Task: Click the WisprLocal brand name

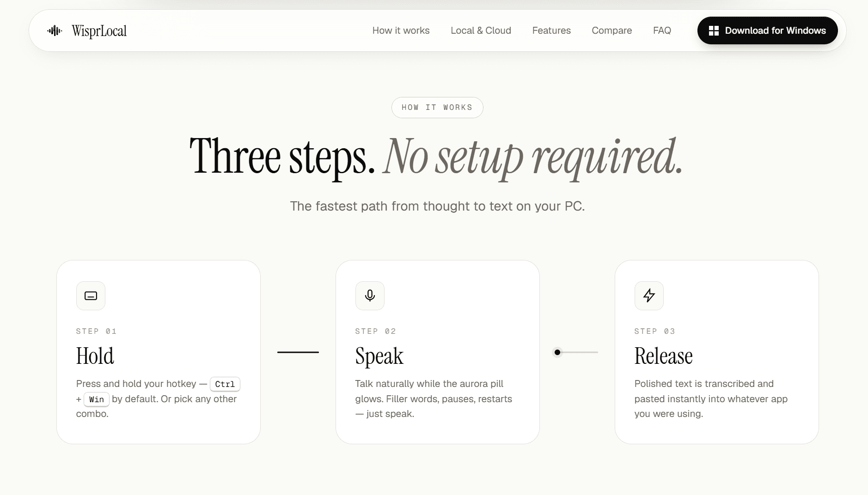Action: point(99,31)
